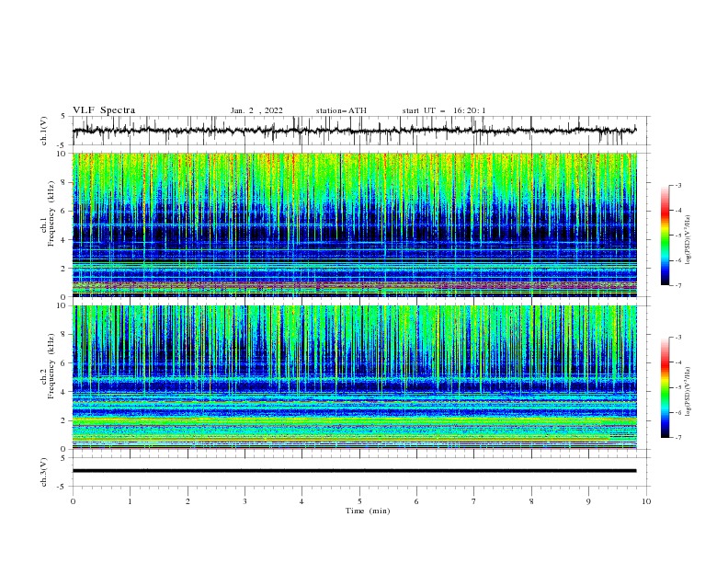Click time axis tick label "3"
The height and width of the screenshot is (563, 728).
pyautogui.click(x=245, y=501)
